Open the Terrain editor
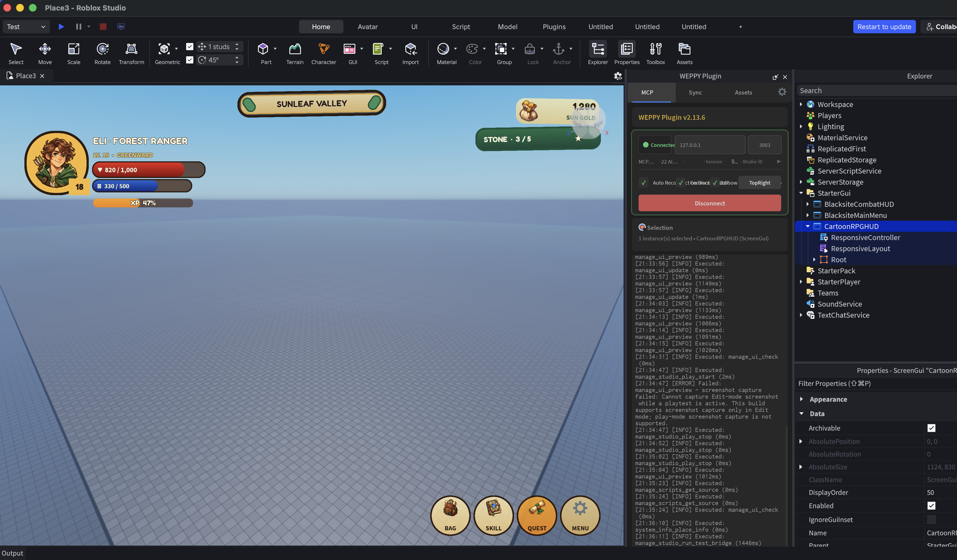957x560 pixels. 295,53
